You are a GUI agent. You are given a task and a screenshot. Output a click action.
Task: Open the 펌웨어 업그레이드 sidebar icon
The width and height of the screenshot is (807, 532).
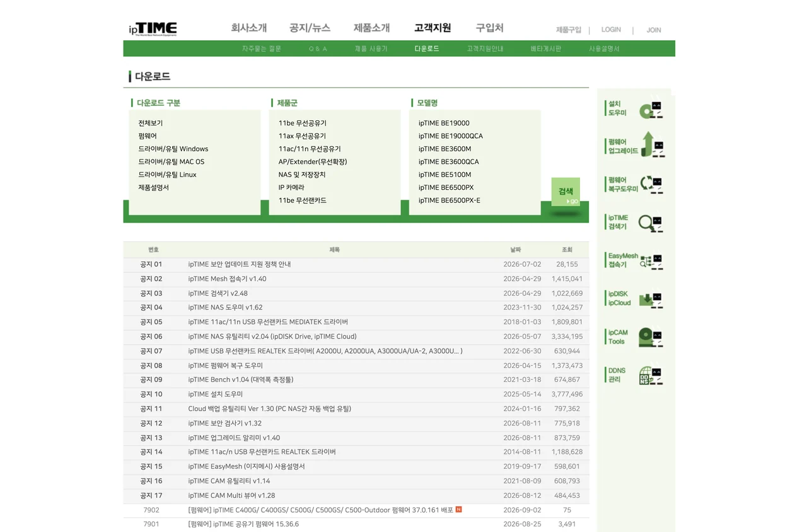click(x=636, y=145)
